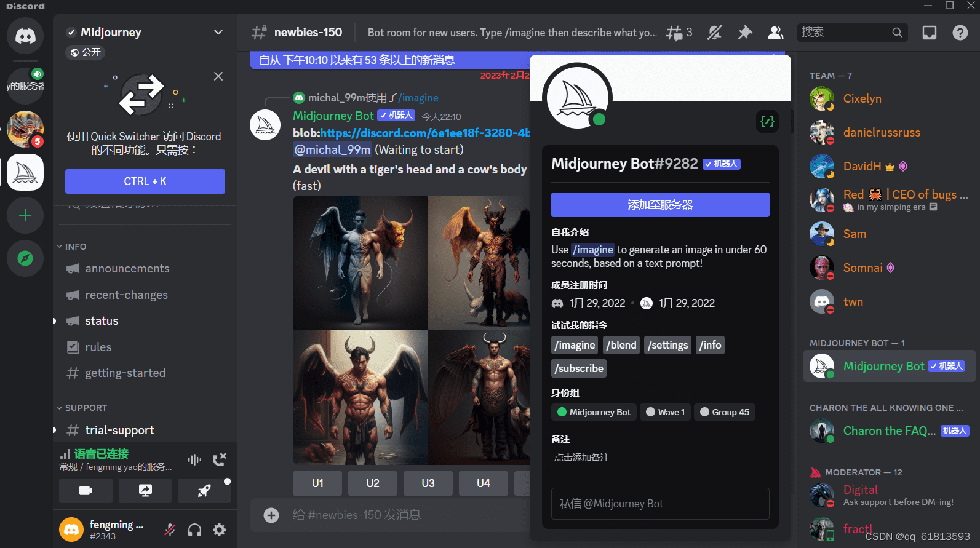Click the U2 upscale button

[373, 483]
